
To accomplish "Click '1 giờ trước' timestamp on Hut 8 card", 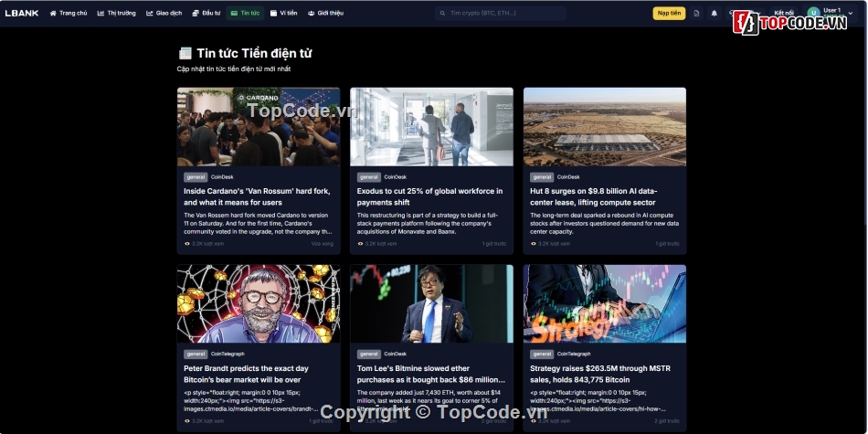I will coord(667,244).
